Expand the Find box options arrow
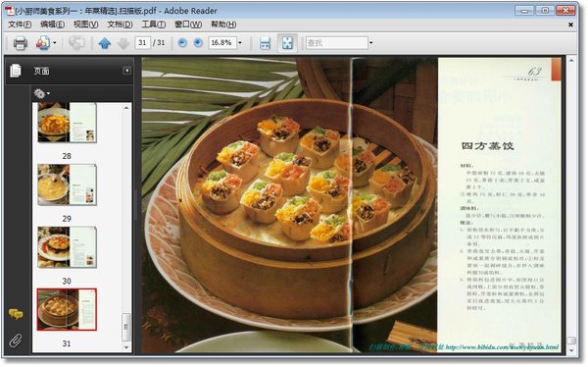Viewport: 588px width, 367px height. (x=370, y=43)
